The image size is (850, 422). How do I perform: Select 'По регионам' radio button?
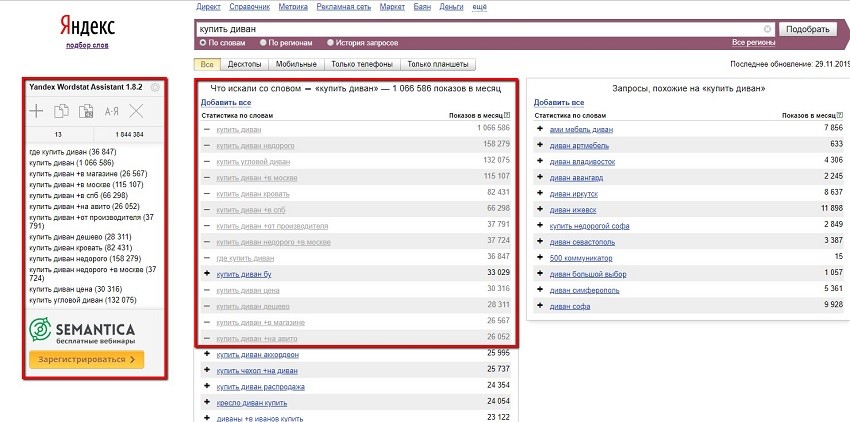tap(263, 42)
